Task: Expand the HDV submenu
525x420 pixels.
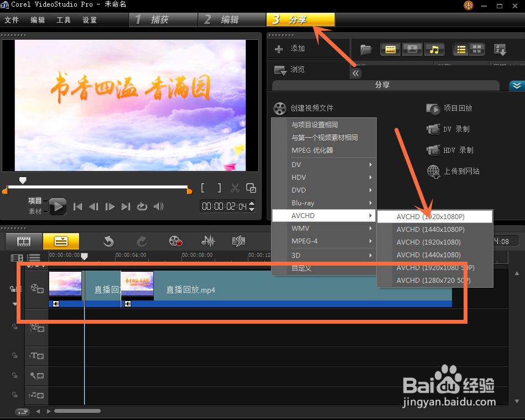Action: tap(324, 178)
